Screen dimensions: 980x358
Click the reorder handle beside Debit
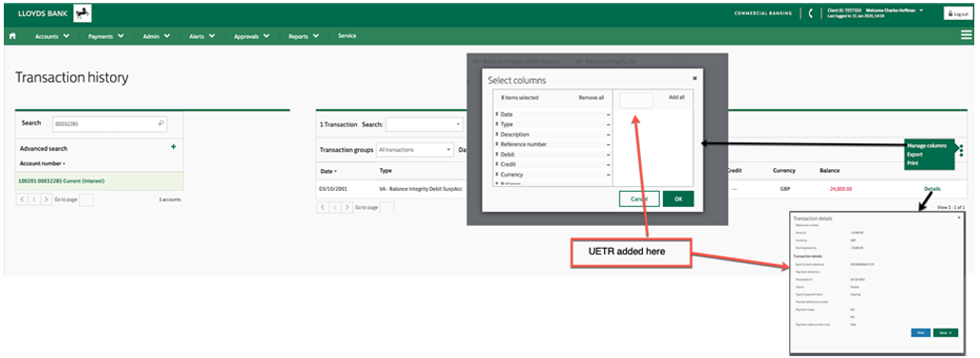(x=497, y=155)
